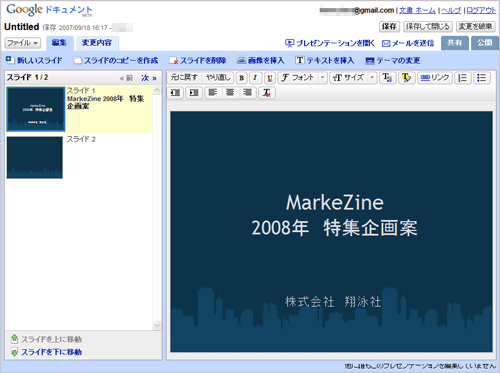
Task: Open the Size (サイズ) dropdown
Action: [x=353, y=78]
